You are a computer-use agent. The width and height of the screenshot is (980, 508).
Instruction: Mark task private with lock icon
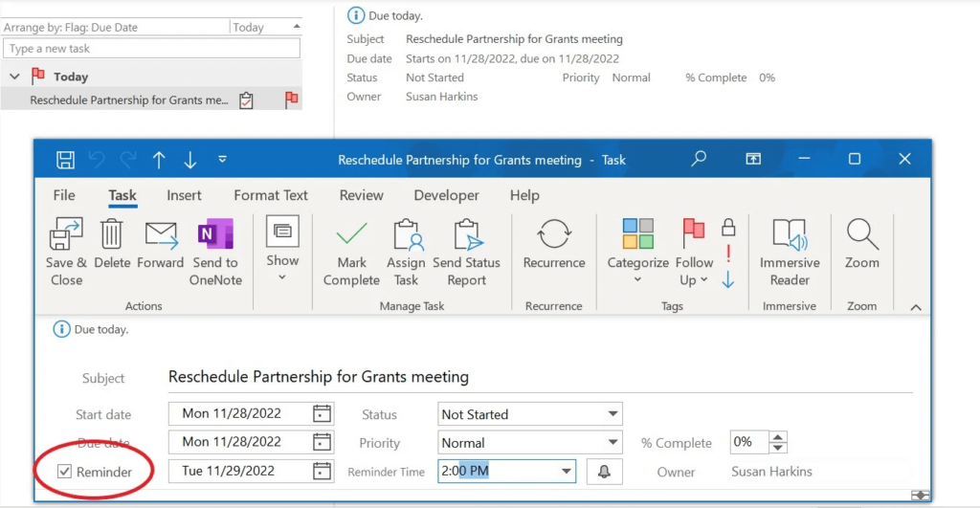(728, 227)
